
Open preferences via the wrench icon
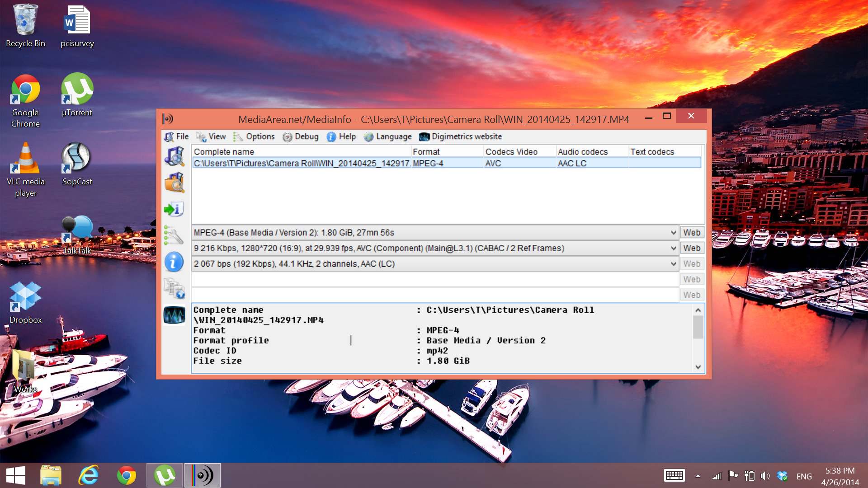174,235
